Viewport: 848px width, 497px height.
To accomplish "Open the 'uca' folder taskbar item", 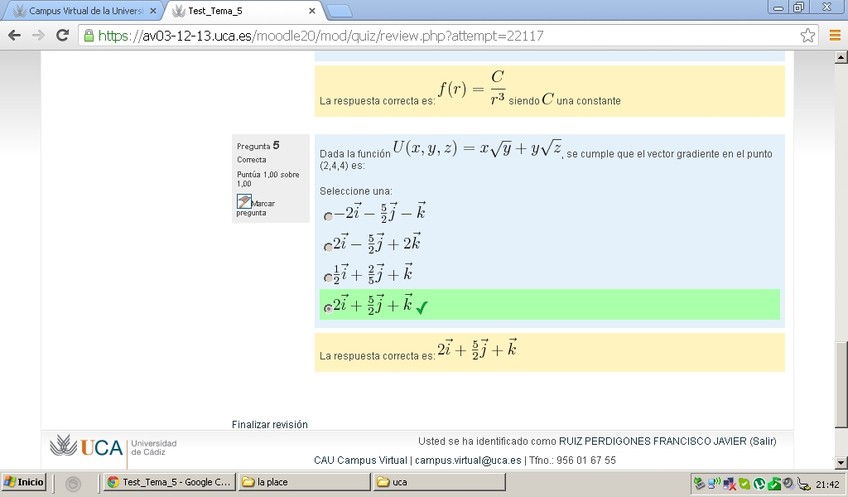I will click(x=439, y=482).
